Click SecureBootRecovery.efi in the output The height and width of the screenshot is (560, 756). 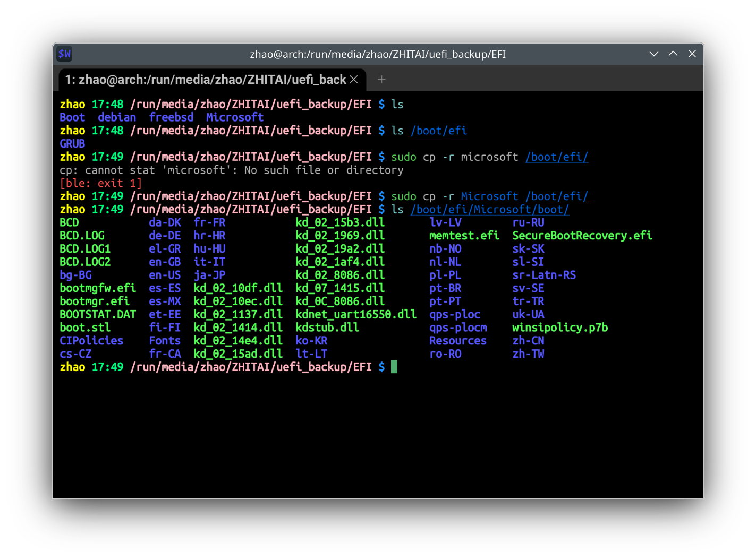coord(582,235)
